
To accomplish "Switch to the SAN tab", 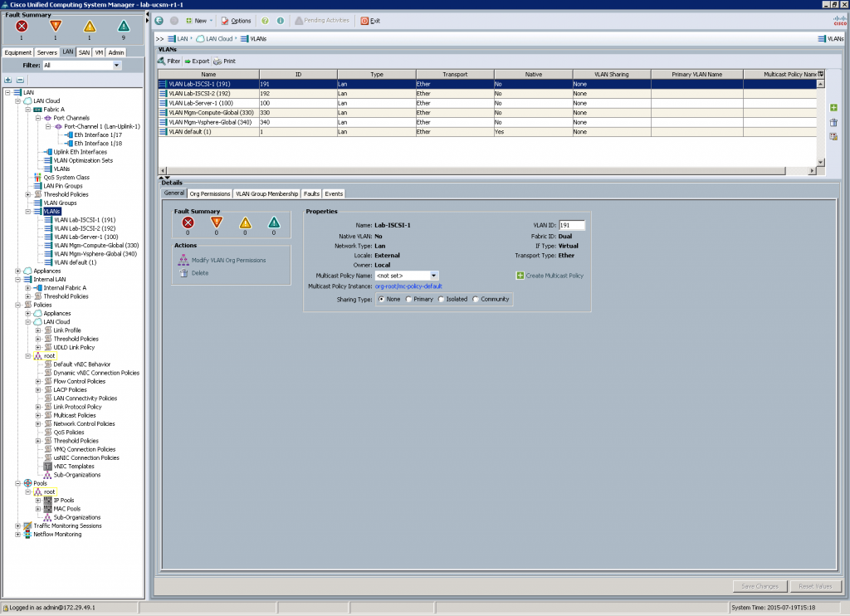I will point(84,52).
